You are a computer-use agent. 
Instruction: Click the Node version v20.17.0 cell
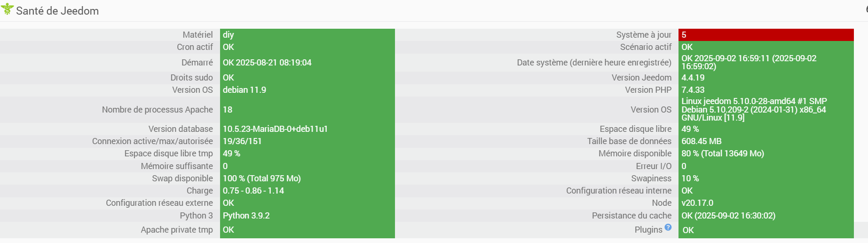pyautogui.click(x=697, y=203)
